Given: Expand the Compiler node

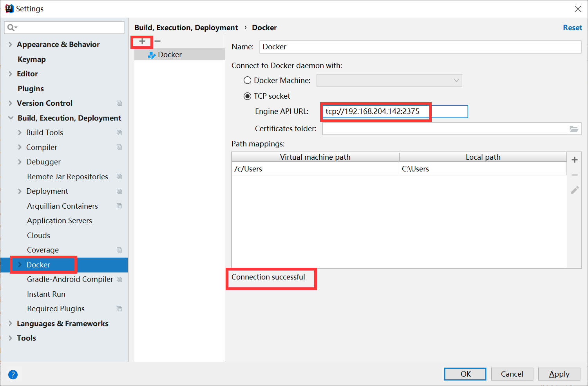Looking at the screenshot, I should click(20, 147).
